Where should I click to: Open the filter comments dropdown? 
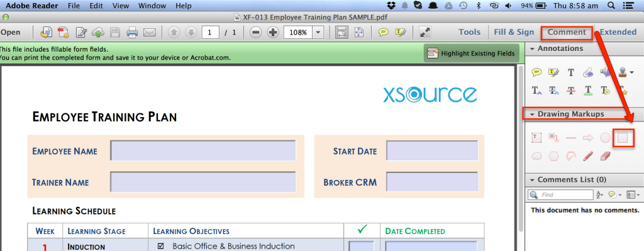tap(614, 195)
